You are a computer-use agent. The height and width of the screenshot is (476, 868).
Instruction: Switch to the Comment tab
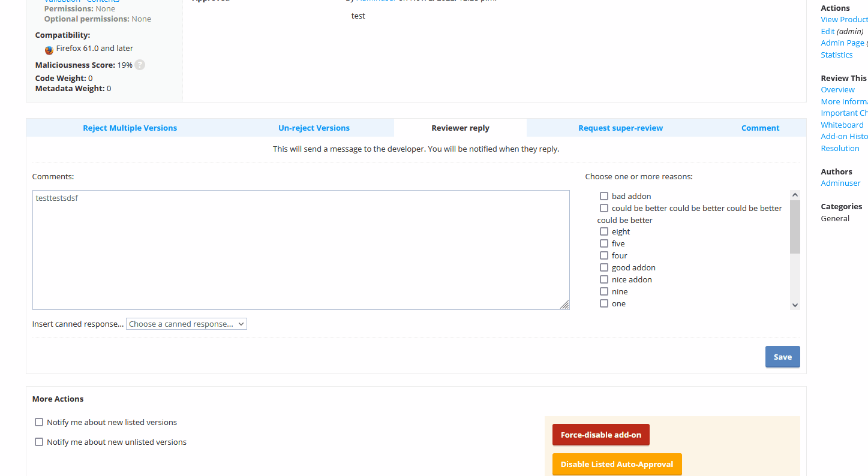coord(760,128)
